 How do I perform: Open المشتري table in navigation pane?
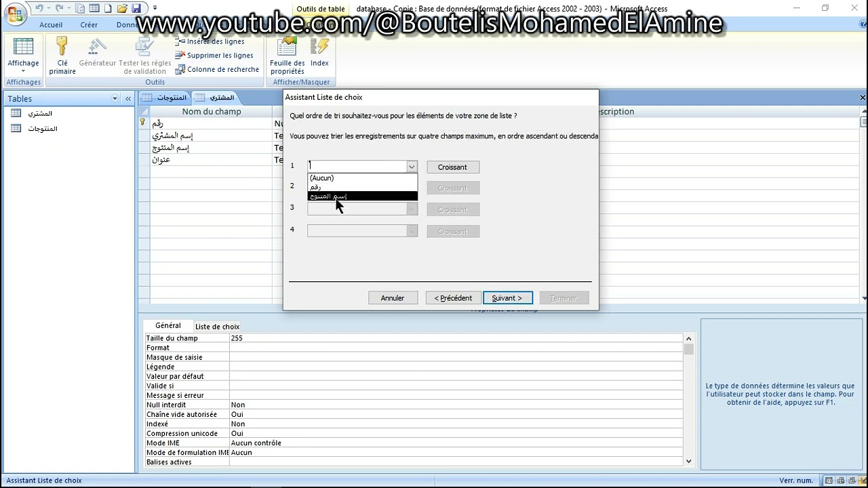(x=40, y=113)
